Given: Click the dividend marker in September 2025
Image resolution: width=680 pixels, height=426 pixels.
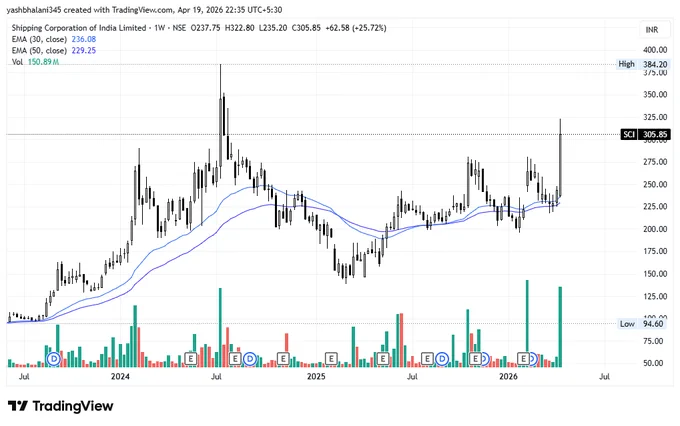Looking at the screenshot, I should [x=442, y=359].
